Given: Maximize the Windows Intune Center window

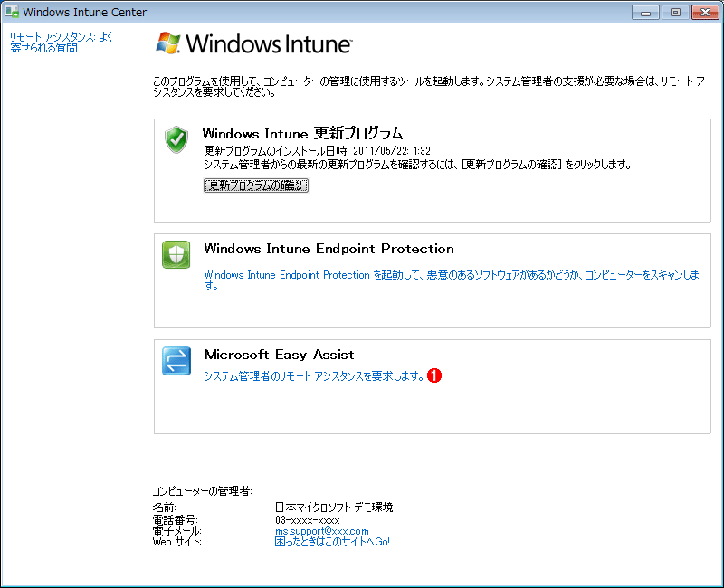Looking at the screenshot, I should pos(675,12).
